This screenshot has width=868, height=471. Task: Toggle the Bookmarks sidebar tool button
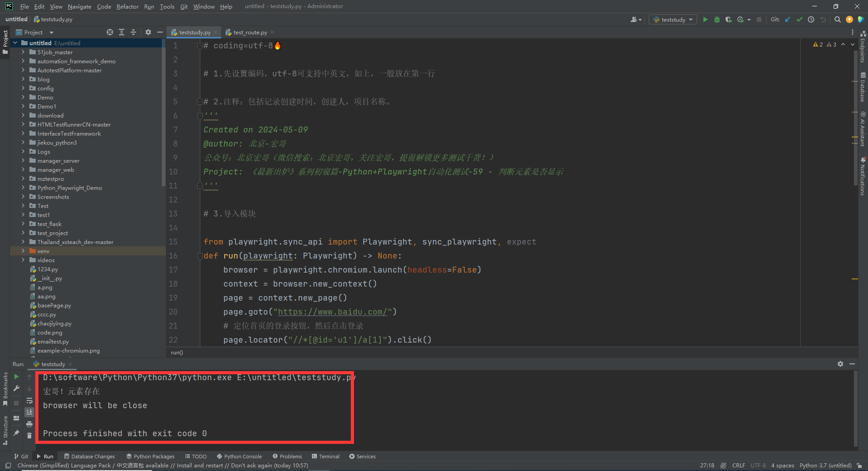click(x=5, y=389)
